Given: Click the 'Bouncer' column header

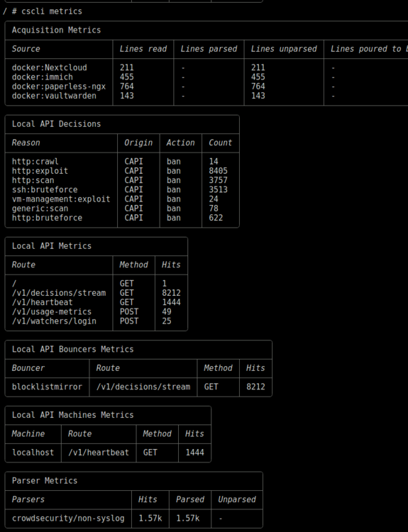Looking at the screenshot, I should pos(28,368).
